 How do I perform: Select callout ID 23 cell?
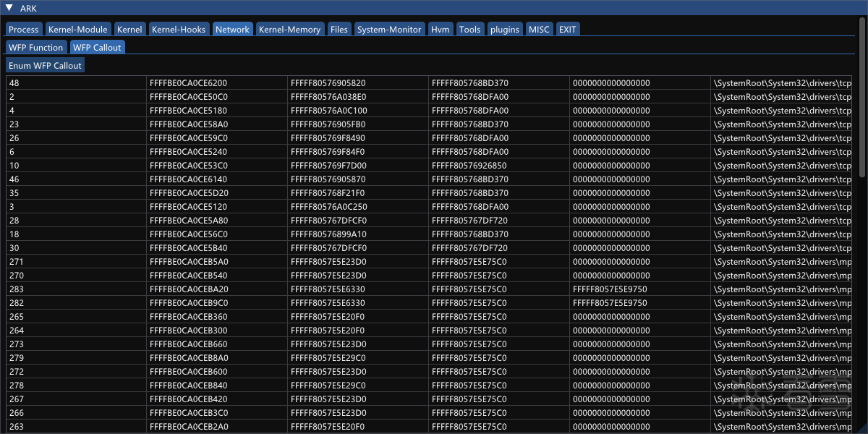pyautogui.click(x=77, y=124)
